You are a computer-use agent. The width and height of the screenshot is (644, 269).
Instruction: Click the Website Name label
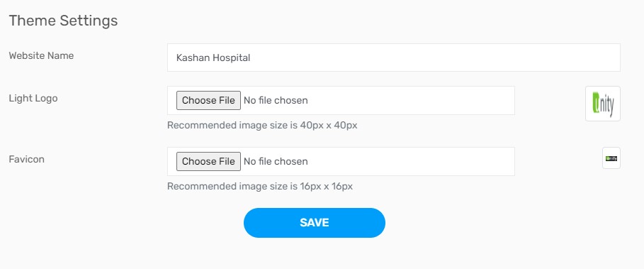[42, 55]
